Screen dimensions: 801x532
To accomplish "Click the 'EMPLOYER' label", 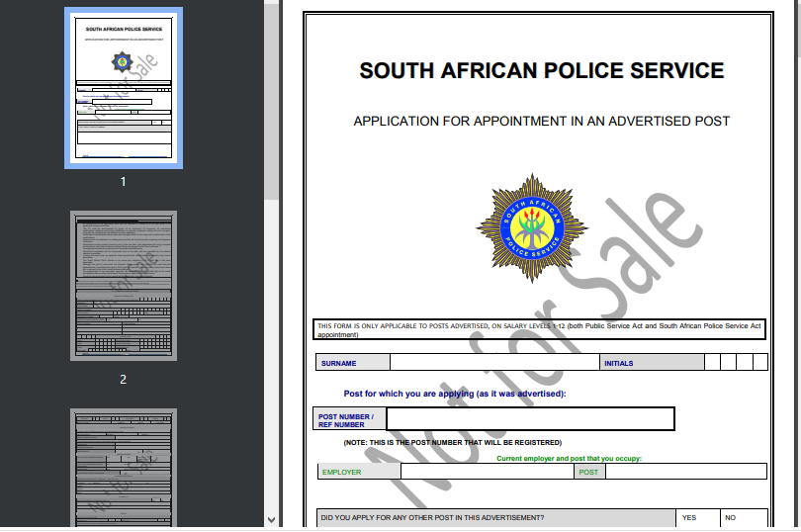I will (342, 473).
